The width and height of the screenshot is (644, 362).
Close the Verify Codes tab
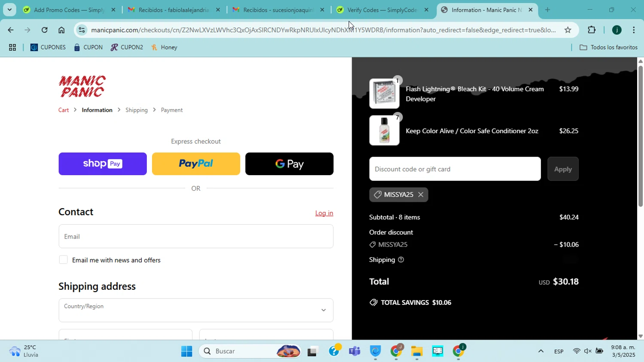pyautogui.click(x=426, y=9)
